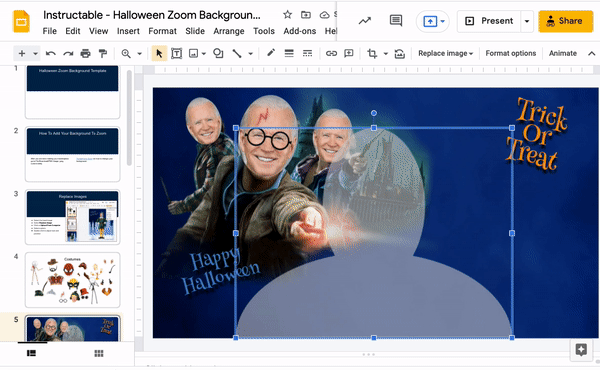Check the cloud save status icon
Image resolution: width=600 pixels, height=370 pixels.
(x=324, y=15)
